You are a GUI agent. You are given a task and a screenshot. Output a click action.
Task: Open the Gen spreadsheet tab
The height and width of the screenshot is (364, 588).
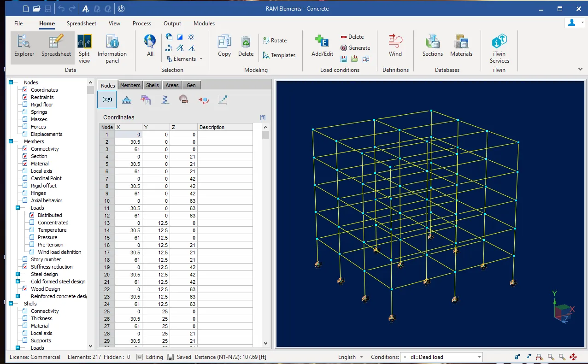point(191,85)
